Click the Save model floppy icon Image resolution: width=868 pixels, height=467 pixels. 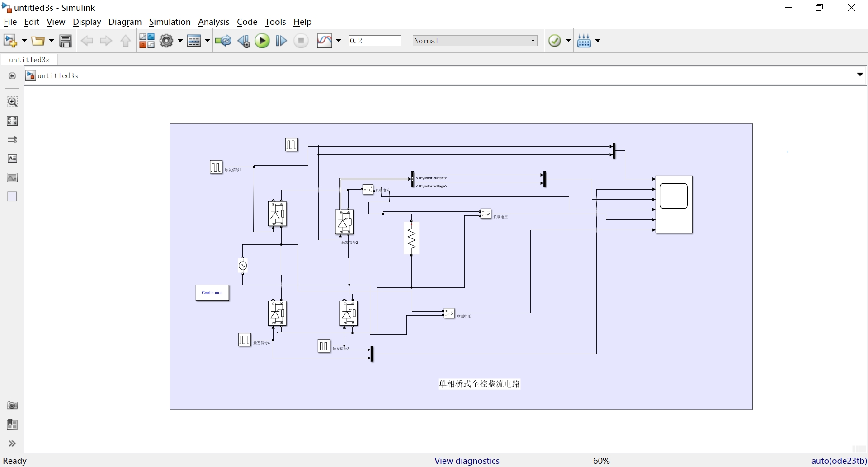click(66, 41)
